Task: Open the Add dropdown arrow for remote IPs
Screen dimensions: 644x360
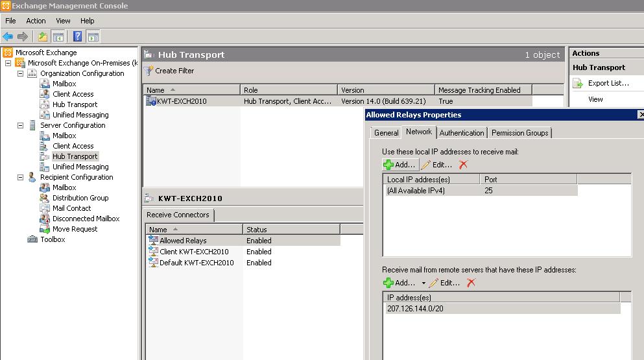Action: click(x=423, y=283)
